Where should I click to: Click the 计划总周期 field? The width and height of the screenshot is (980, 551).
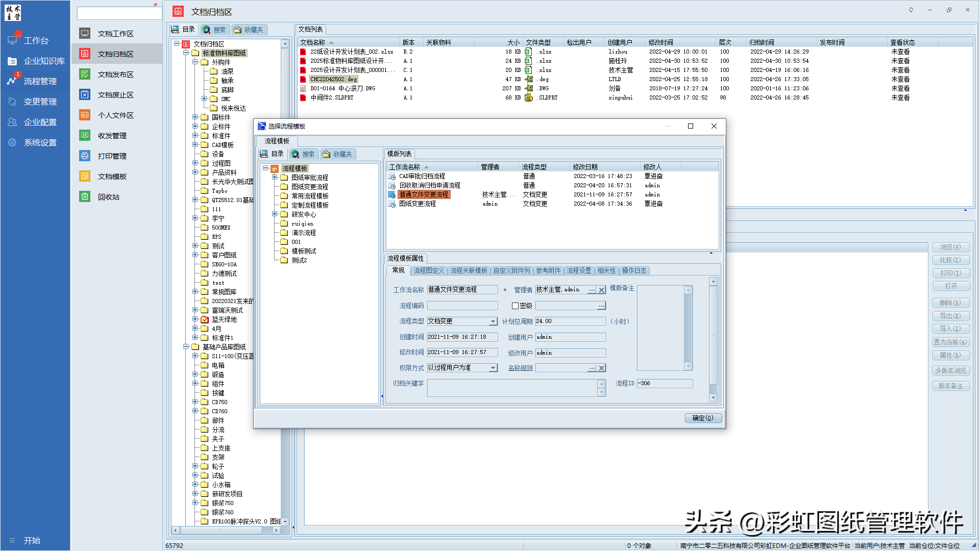[x=571, y=321]
